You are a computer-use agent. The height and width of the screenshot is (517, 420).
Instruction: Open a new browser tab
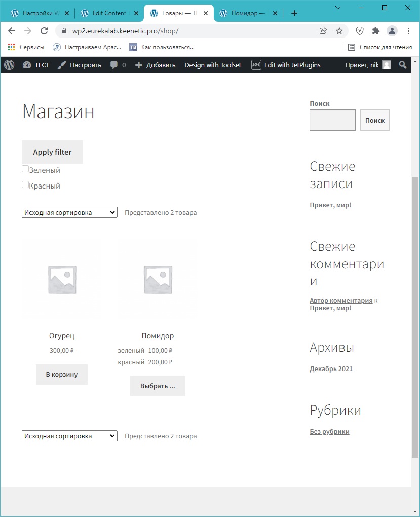pyautogui.click(x=294, y=13)
